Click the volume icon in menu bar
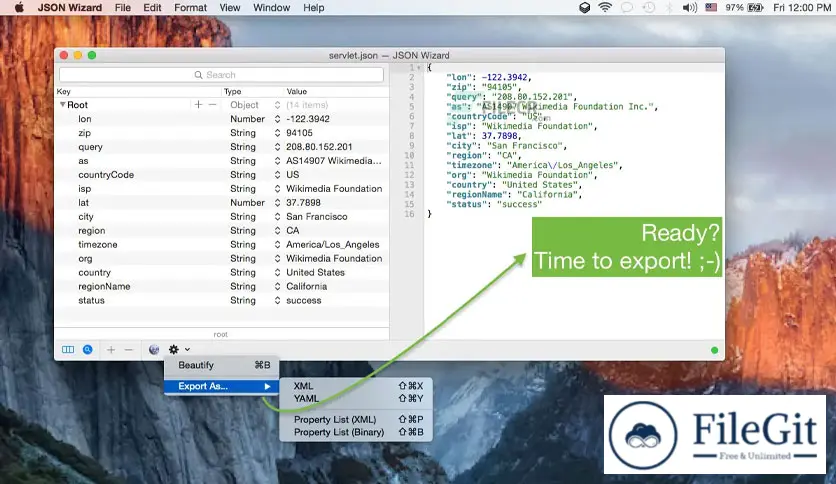The width and height of the screenshot is (836, 484). click(690, 7)
